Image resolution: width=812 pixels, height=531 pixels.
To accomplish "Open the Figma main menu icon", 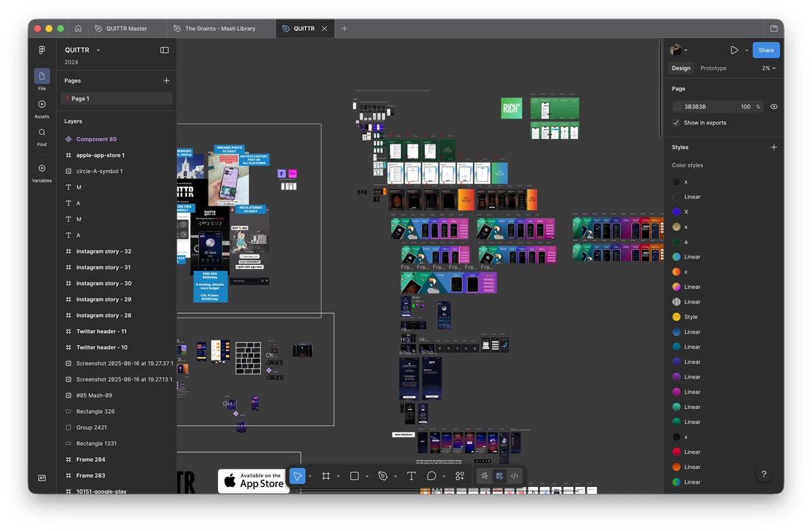I will (42, 50).
